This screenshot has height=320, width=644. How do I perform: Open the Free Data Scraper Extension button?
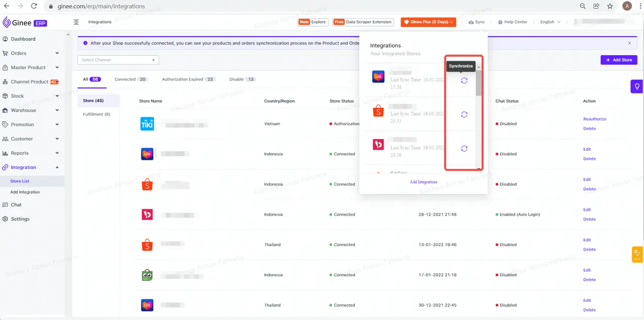click(363, 22)
